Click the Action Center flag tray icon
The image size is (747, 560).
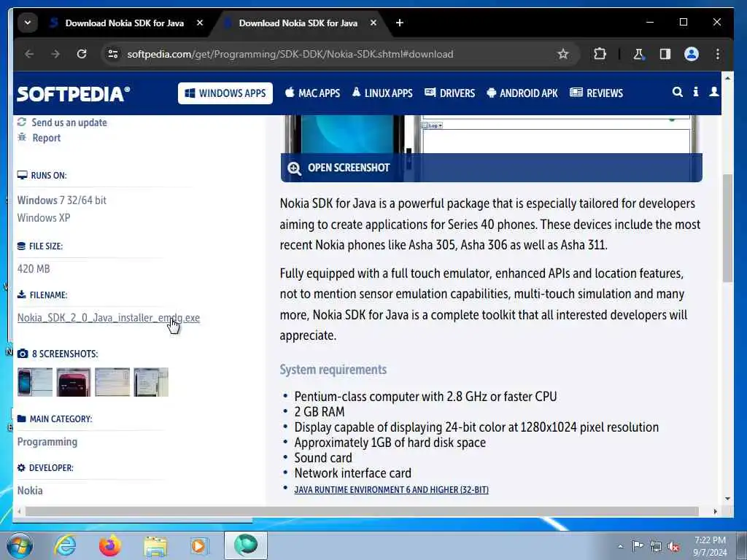coord(638,546)
